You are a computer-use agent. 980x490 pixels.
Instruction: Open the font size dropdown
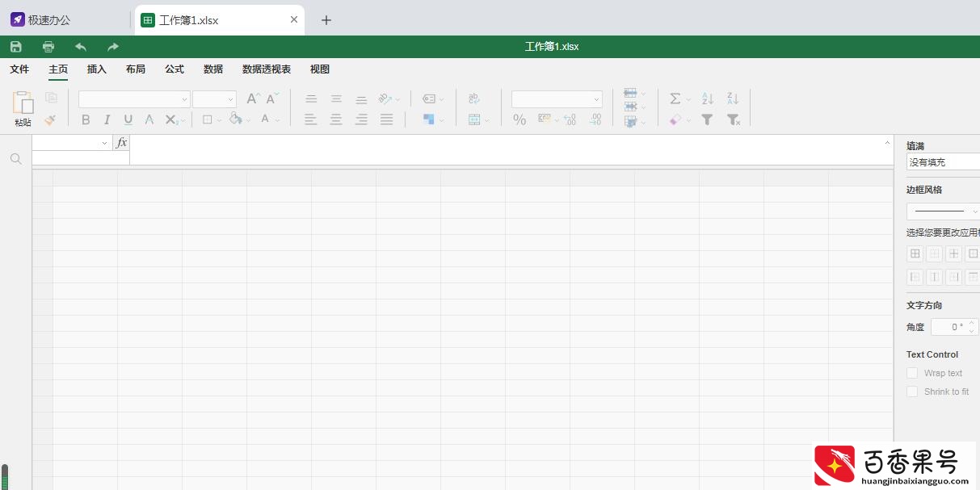tap(214, 99)
